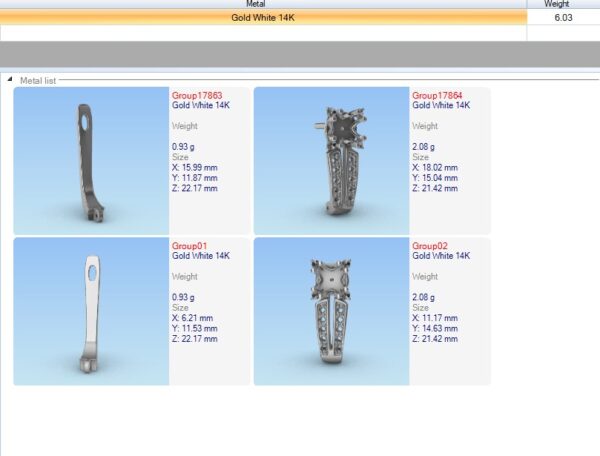Select the highlighted Gold White 14K table row
Screen dimensions: 600x456
click(x=262, y=17)
